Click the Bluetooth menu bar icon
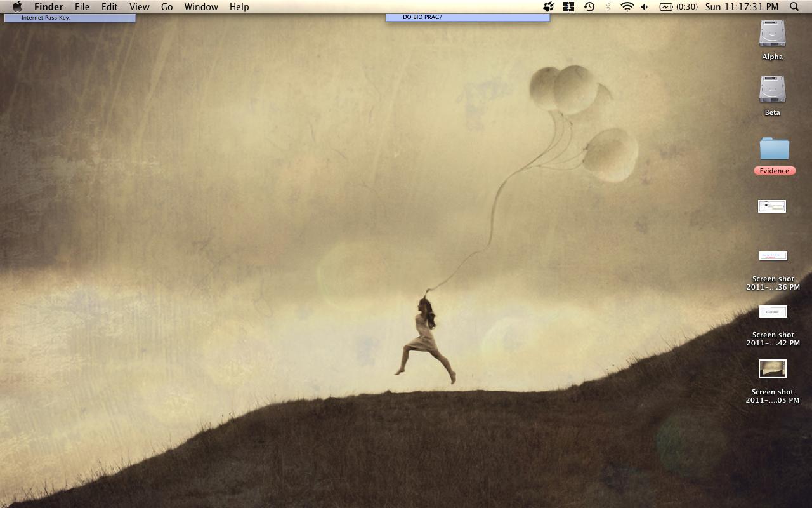The height and width of the screenshot is (508, 812). 608,7
